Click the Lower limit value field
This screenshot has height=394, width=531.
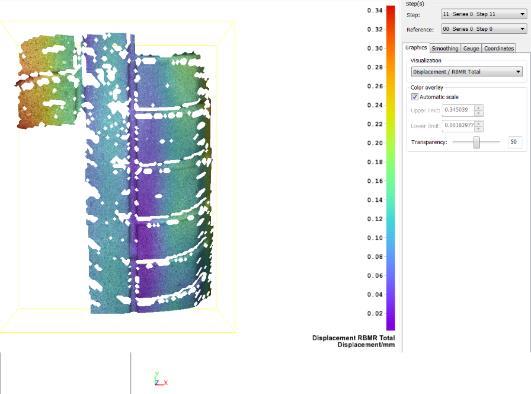tap(458, 125)
